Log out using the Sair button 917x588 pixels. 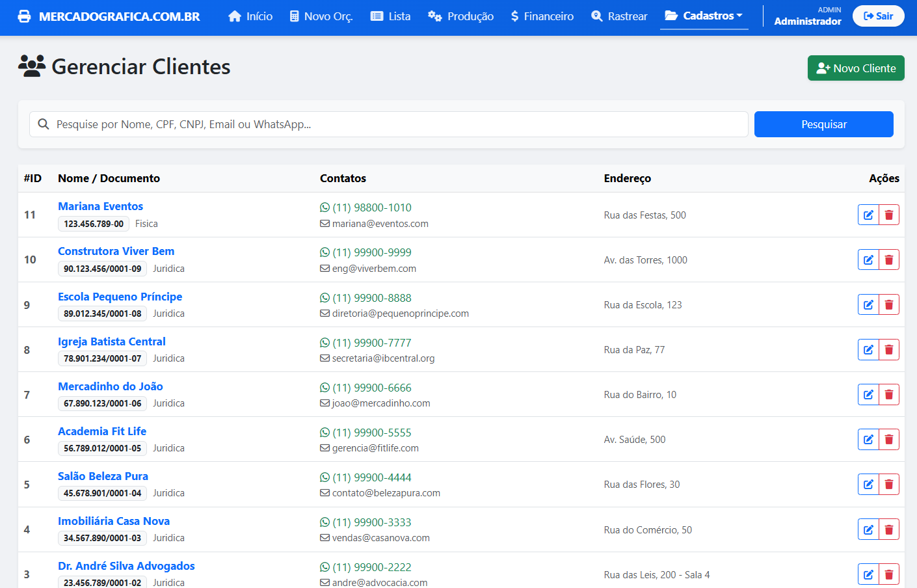(878, 16)
